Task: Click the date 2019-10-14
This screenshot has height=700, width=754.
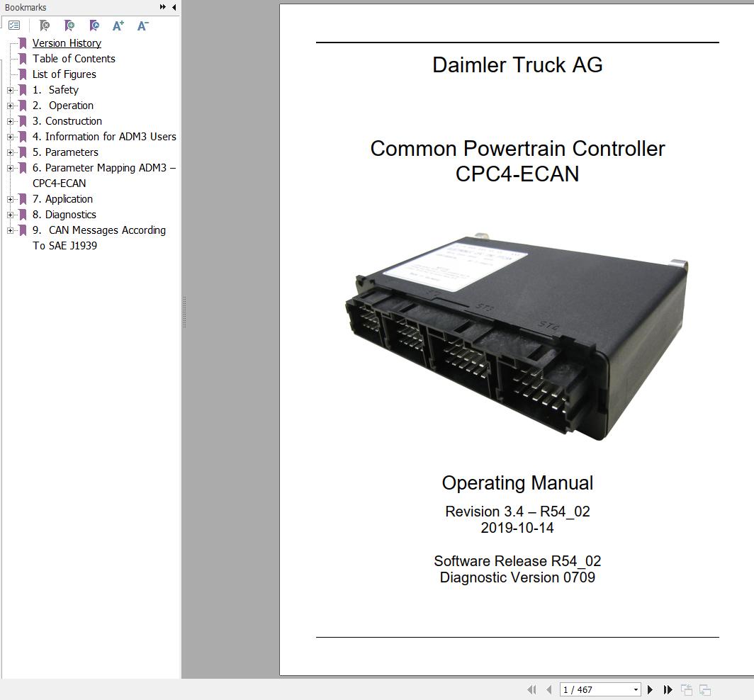Action: (517, 528)
